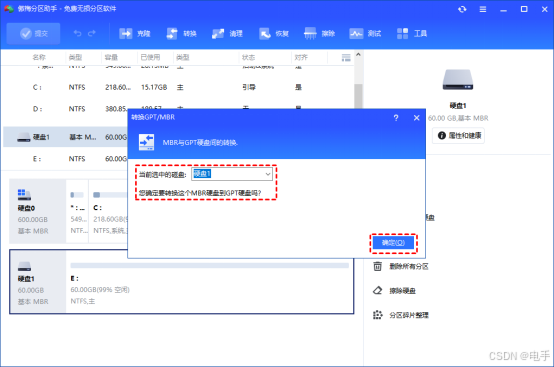
Task: Click the 硬盘1 disk block in map
Action: [x=37, y=282]
